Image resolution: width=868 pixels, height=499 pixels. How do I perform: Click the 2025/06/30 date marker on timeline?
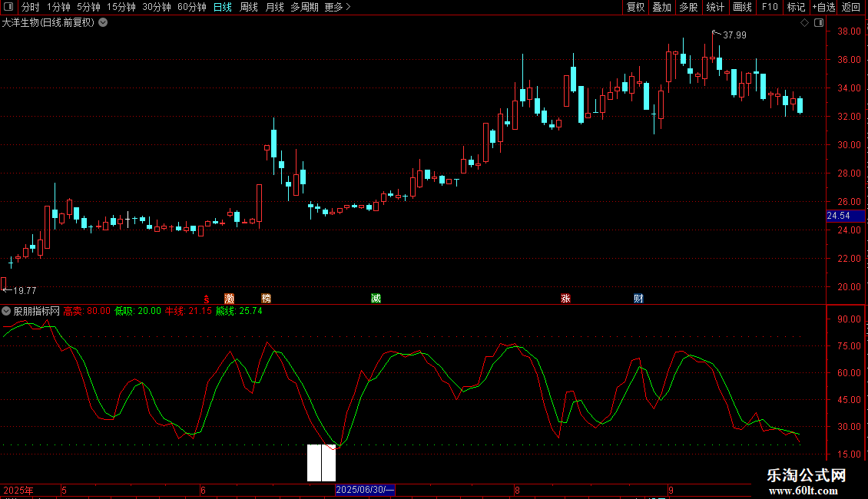(x=366, y=490)
